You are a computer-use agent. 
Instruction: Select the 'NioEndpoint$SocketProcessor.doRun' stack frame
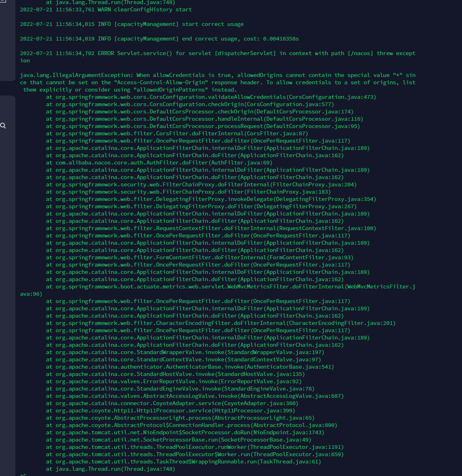coord(185,432)
